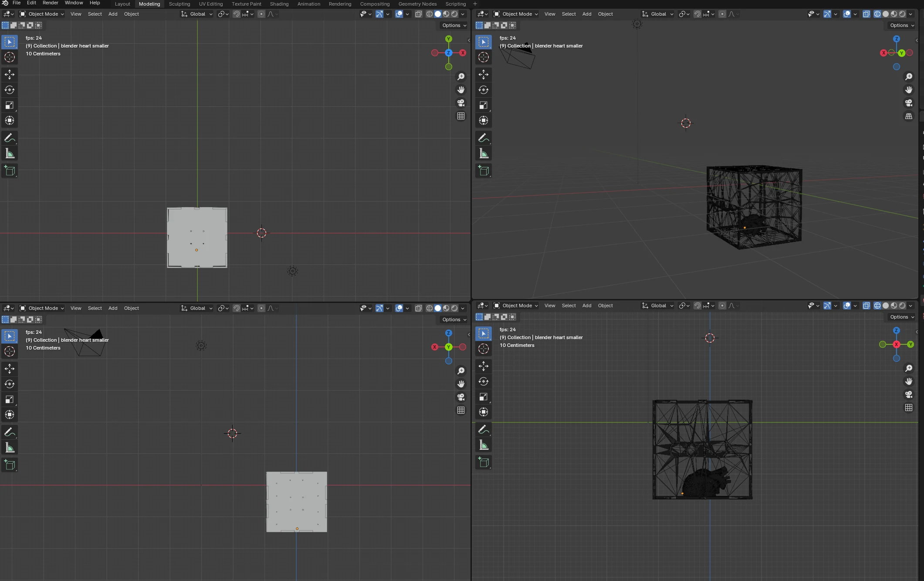This screenshot has width=924, height=581.
Task: Click zoom magnifier in top-left viewport
Action: click(x=461, y=77)
